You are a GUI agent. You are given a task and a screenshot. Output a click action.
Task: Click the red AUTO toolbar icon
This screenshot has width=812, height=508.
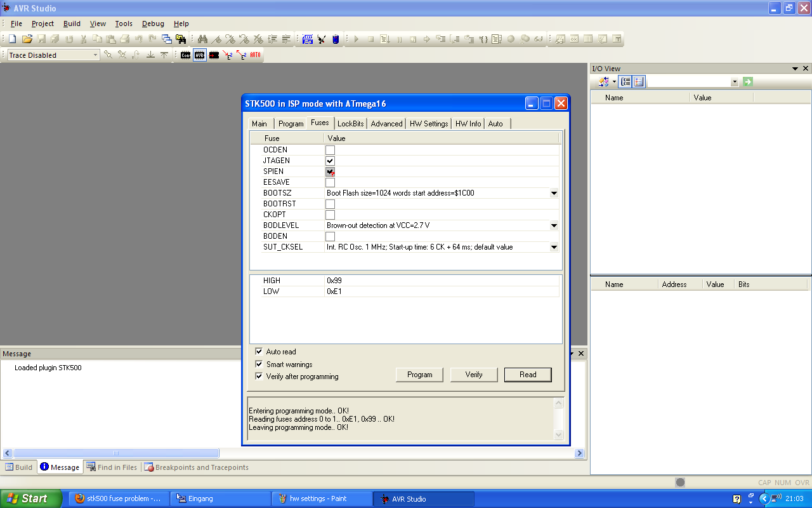tap(255, 55)
